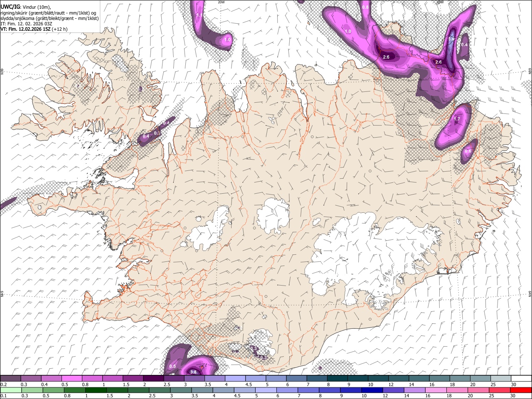This screenshot has height=399, width=532.
Task: Click the 8 label on the upper scale
Action: click(x=328, y=384)
